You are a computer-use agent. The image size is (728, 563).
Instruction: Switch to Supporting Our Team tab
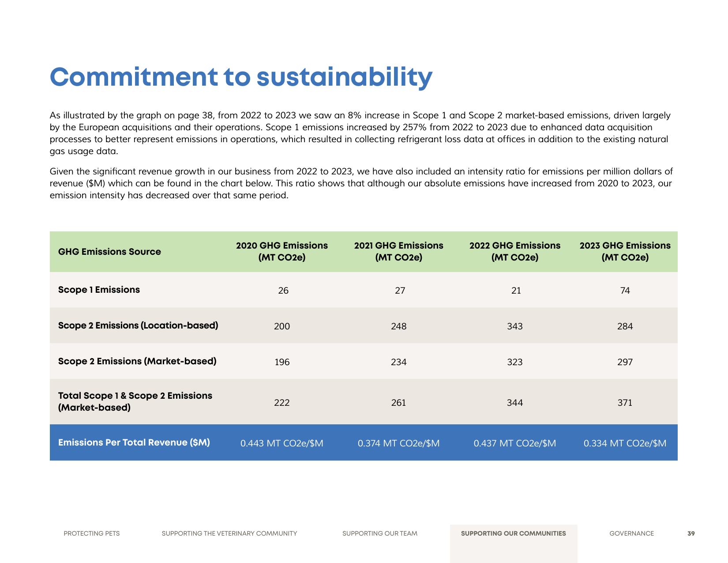click(x=380, y=533)
